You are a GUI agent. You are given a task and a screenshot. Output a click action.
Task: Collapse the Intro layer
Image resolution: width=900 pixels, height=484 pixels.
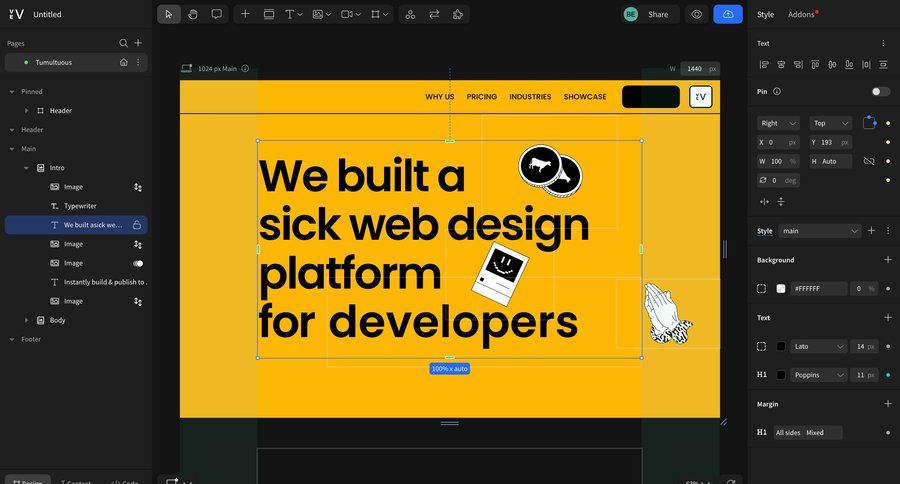point(26,168)
